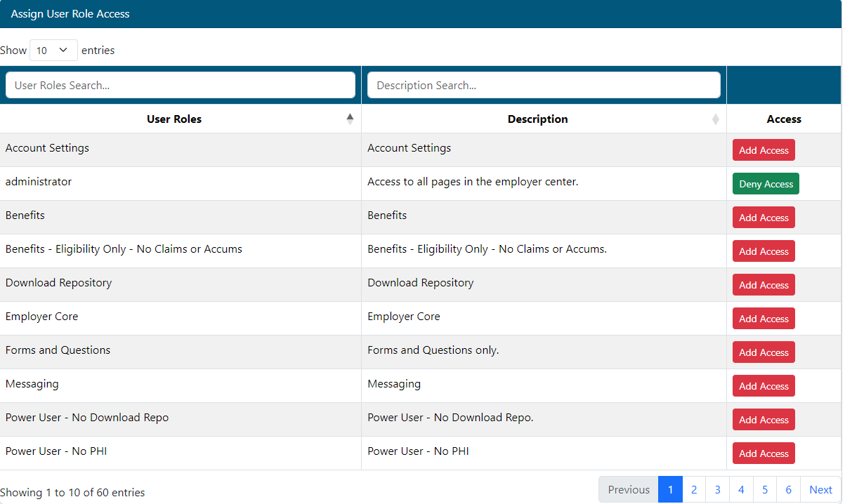Add Access for Forms and Questions role
The height and width of the screenshot is (504, 845).
tap(764, 352)
